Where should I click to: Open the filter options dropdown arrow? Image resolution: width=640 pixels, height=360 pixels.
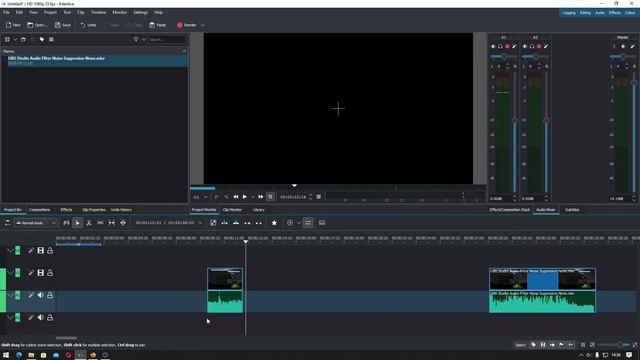[x=144, y=40]
